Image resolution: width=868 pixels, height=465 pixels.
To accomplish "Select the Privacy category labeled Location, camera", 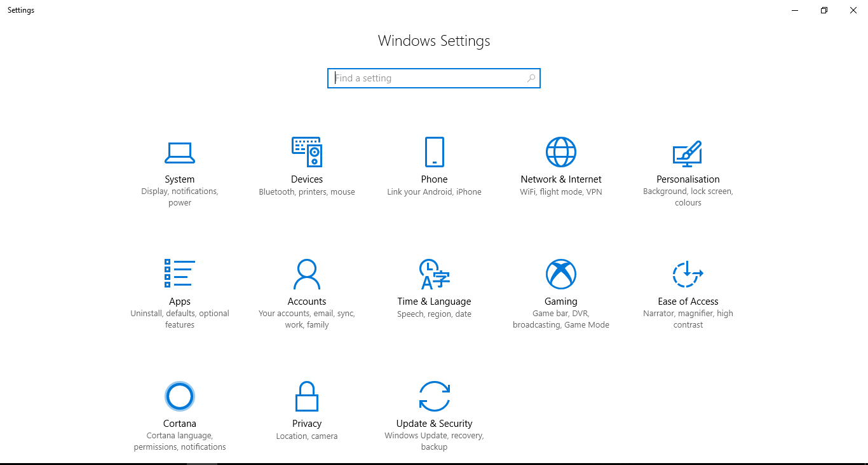I will [307, 436].
